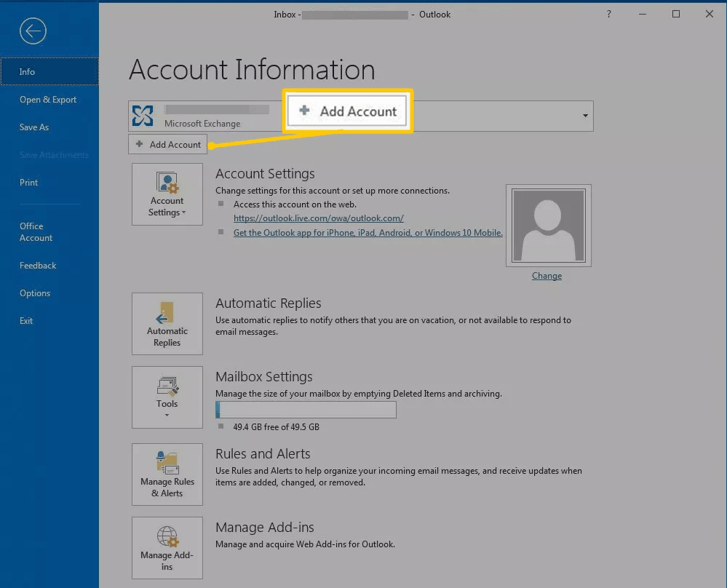Image resolution: width=727 pixels, height=588 pixels.
Task: Click the profile picture placeholder
Action: tap(548, 226)
